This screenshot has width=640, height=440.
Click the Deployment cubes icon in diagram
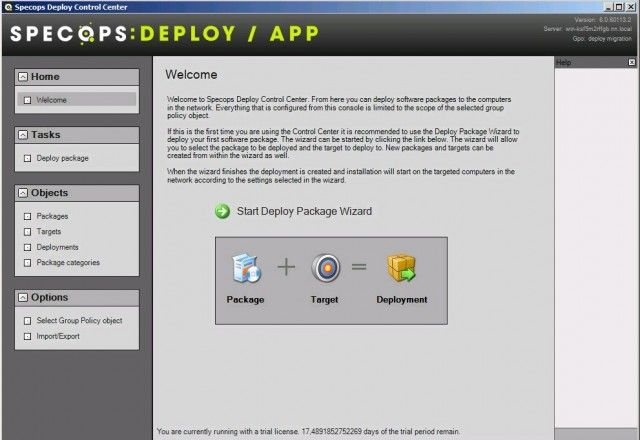pyautogui.click(x=402, y=268)
